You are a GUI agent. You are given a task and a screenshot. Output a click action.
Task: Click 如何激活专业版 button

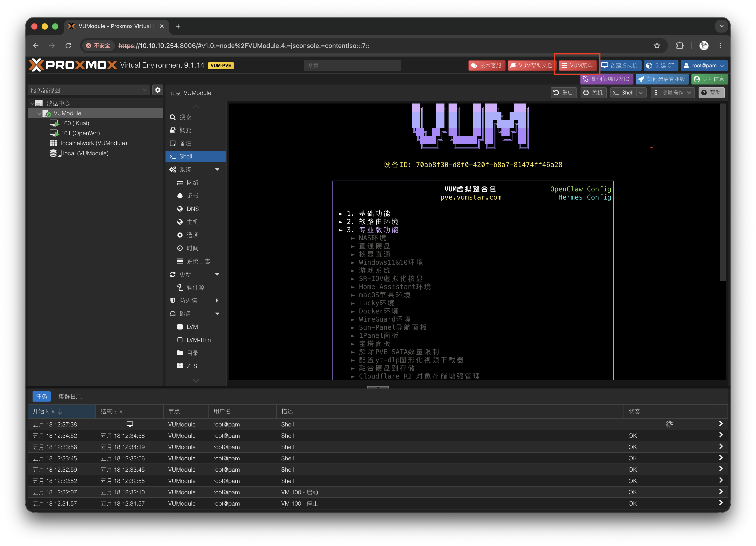click(662, 79)
